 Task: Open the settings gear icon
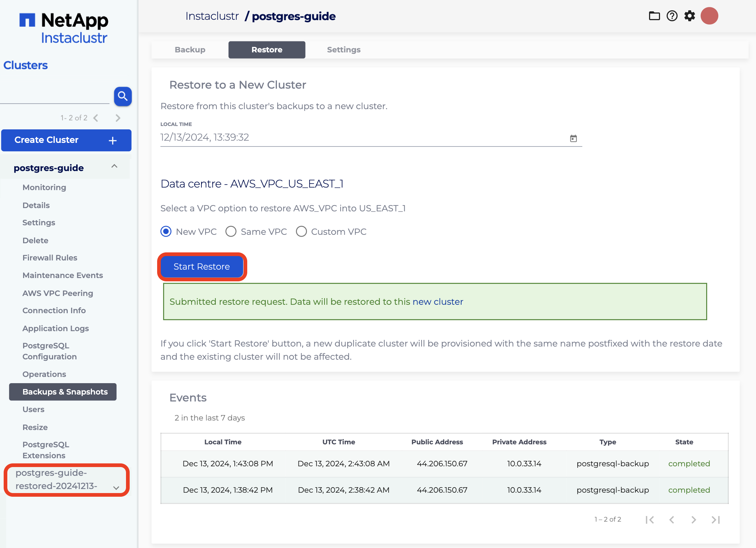point(689,16)
